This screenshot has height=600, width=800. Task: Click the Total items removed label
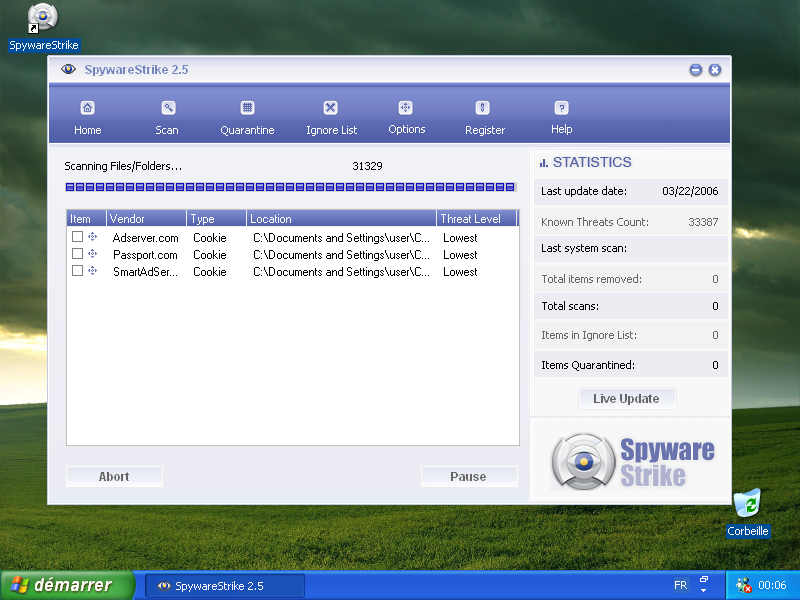click(x=591, y=279)
